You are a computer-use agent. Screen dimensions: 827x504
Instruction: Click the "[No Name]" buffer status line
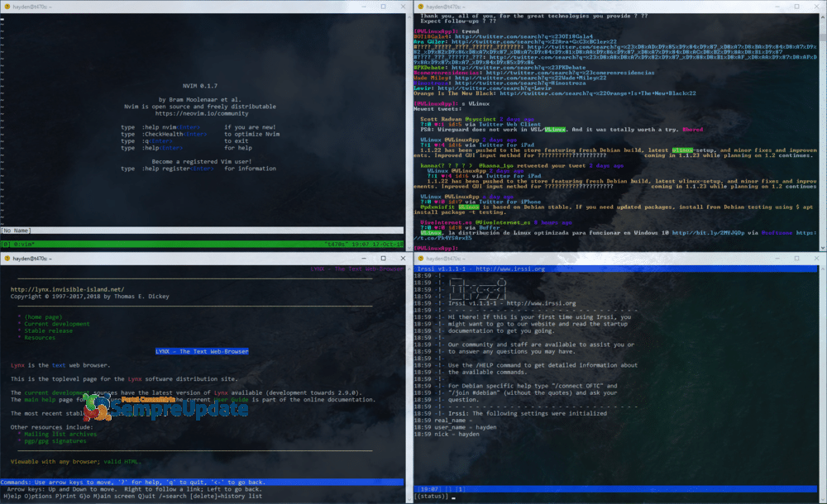point(203,231)
